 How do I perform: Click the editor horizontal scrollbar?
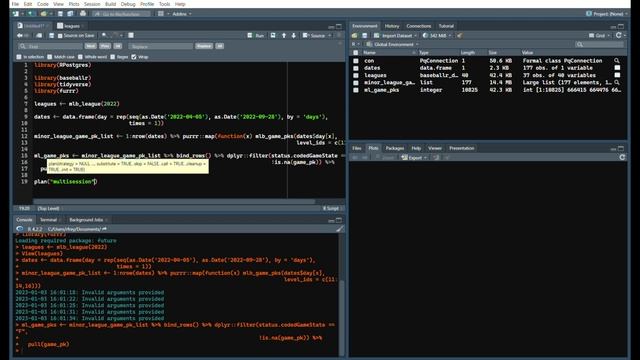pyautogui.click(x=174, y=202)
